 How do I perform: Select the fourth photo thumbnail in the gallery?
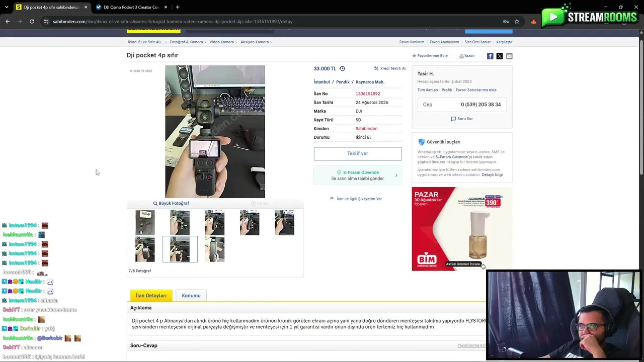click(x=250, y=223)
